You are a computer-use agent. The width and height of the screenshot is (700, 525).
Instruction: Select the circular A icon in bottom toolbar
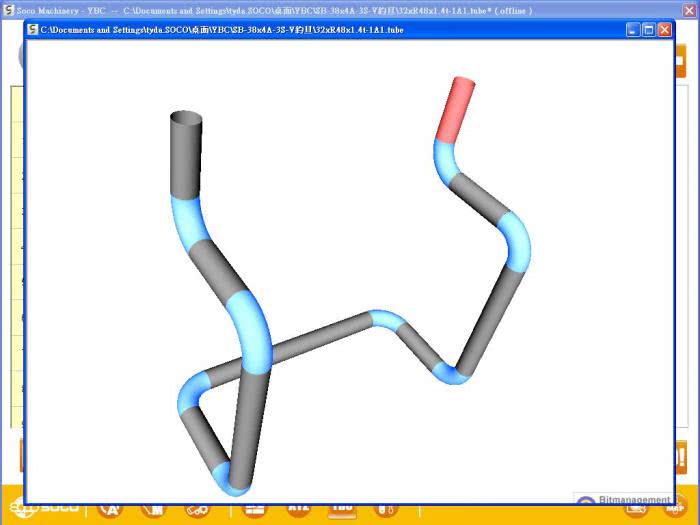coord(110,510)
